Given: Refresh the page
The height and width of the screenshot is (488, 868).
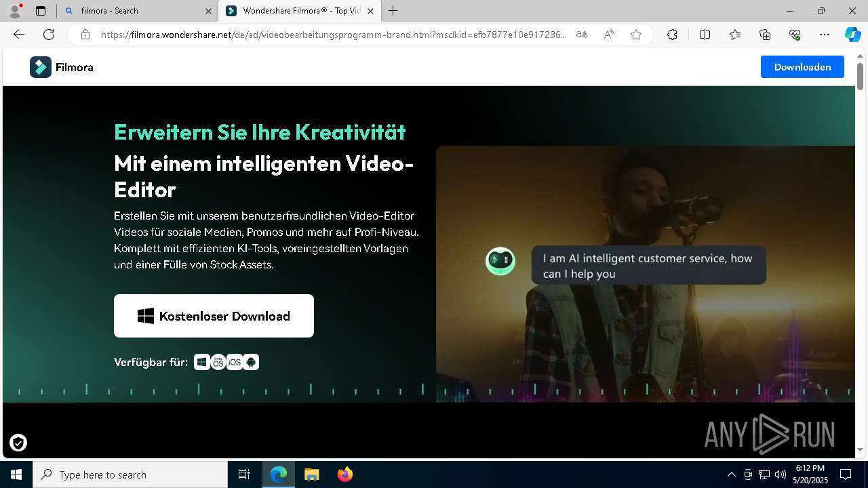Looking at the screenshot, I should point(49,35).
